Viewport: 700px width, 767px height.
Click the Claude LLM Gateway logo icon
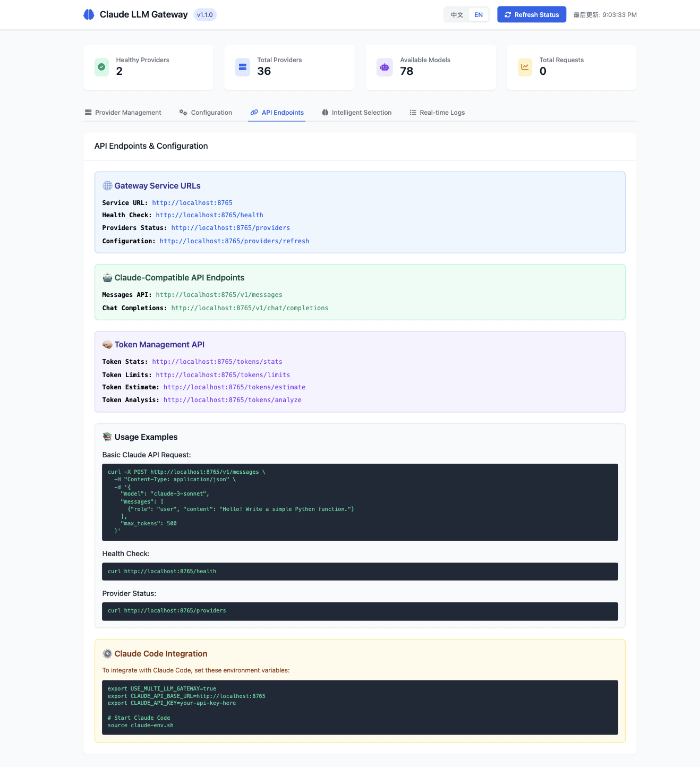pyautogui.click(x=88, y=14)
